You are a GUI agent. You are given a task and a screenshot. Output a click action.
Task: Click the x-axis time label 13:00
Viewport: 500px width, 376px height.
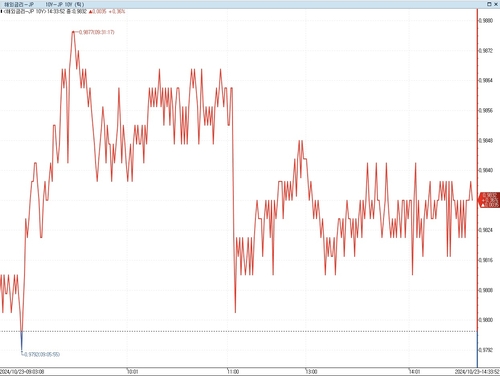tap(311, 371)
